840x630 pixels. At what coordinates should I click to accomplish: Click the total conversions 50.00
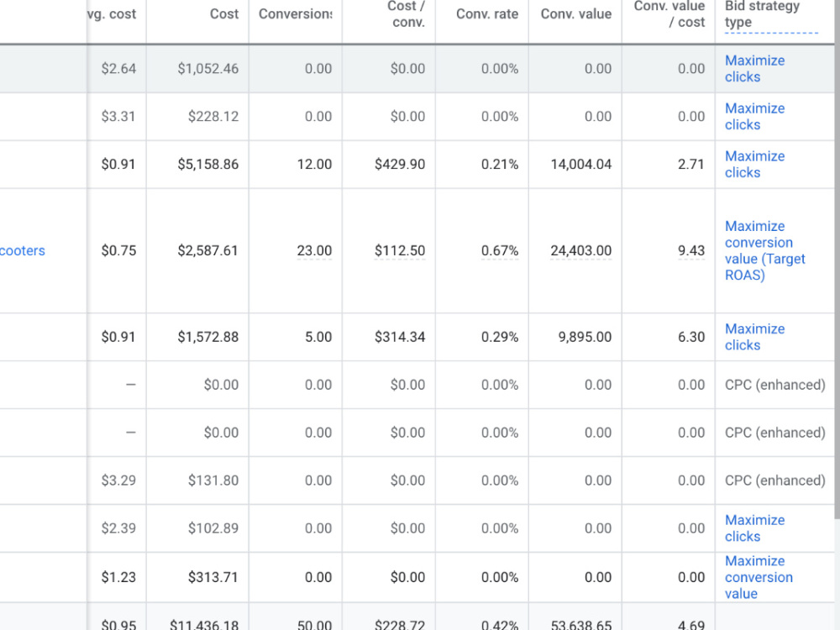(314, 625)
